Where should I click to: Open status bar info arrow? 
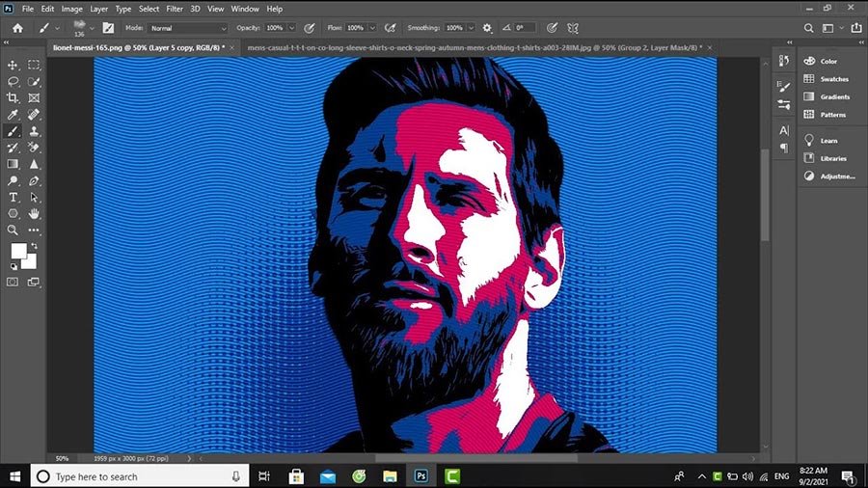(x=189, y=458)
